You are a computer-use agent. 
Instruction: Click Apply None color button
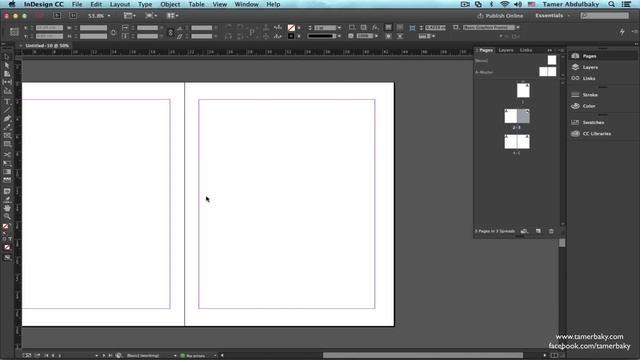[x=7, y=247]
